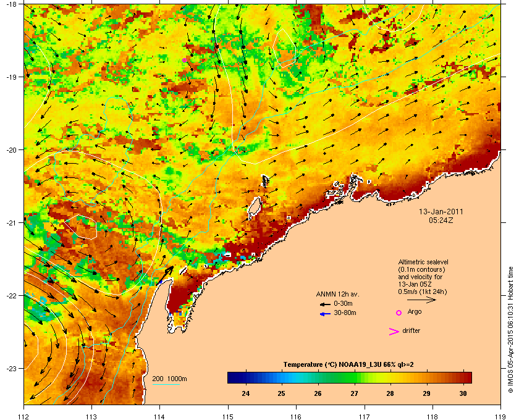Click the magenta drifter symbol in the legend

pos(394,332)
